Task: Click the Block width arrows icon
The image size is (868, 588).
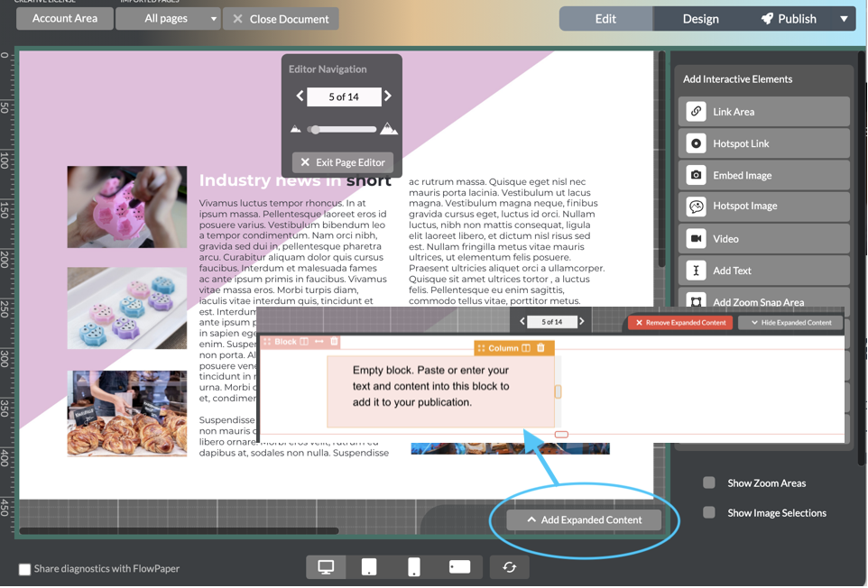Action: [x=319, y=341]
